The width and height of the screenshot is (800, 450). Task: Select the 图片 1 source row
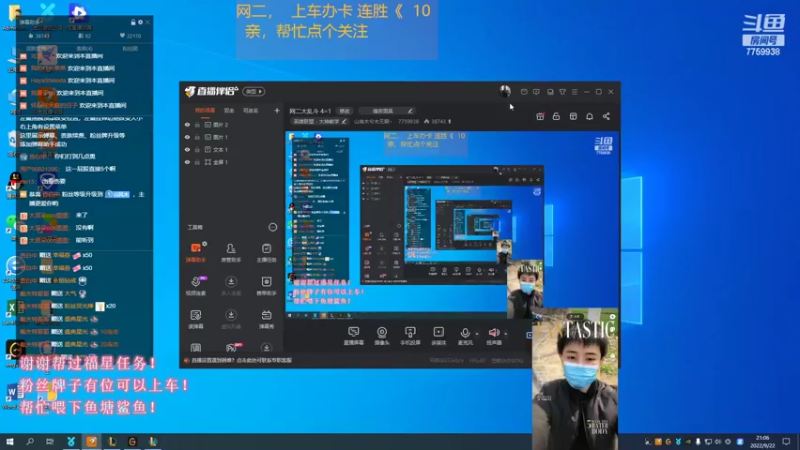click(232, 137)
